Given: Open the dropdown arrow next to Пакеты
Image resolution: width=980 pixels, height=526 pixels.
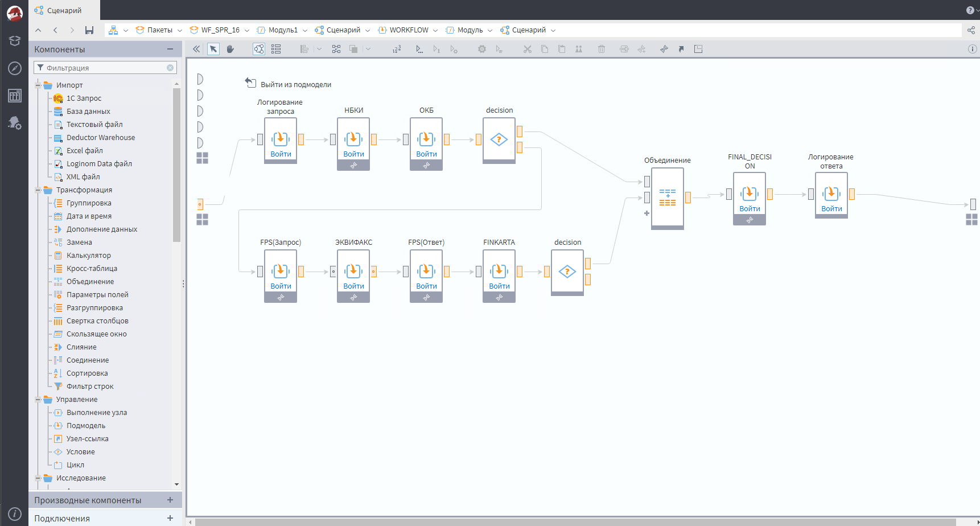Looking at the screenshot, I should coord(180,31).
